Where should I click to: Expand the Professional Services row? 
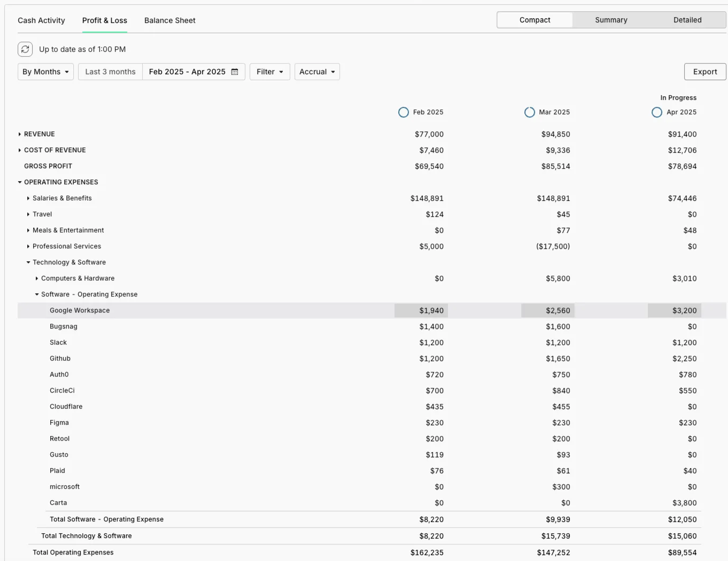tap(28, 246)
